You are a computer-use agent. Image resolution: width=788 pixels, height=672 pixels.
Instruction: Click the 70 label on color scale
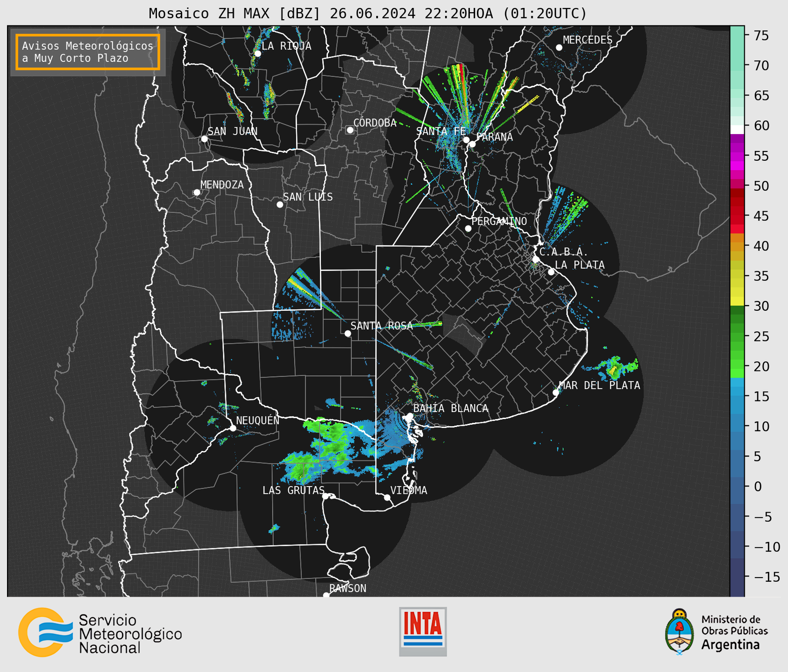[x=761, y=65]
